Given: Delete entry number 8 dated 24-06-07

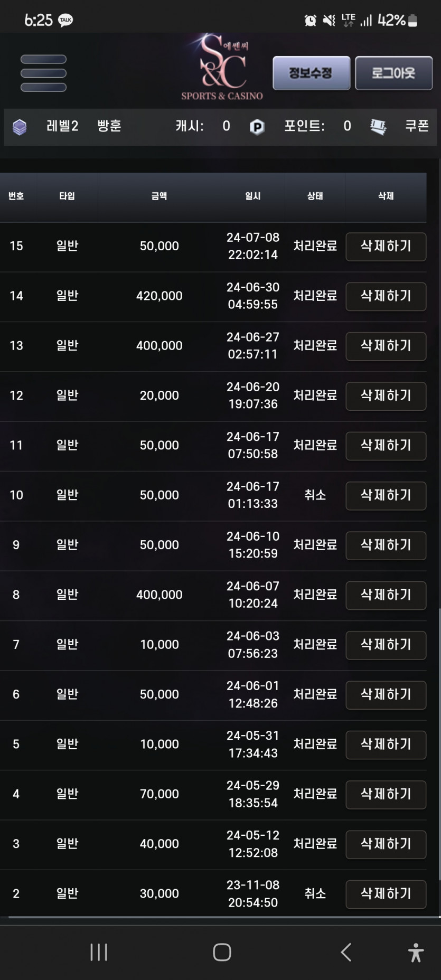Looking at the screenshot, I should click(x=386, y=595).
